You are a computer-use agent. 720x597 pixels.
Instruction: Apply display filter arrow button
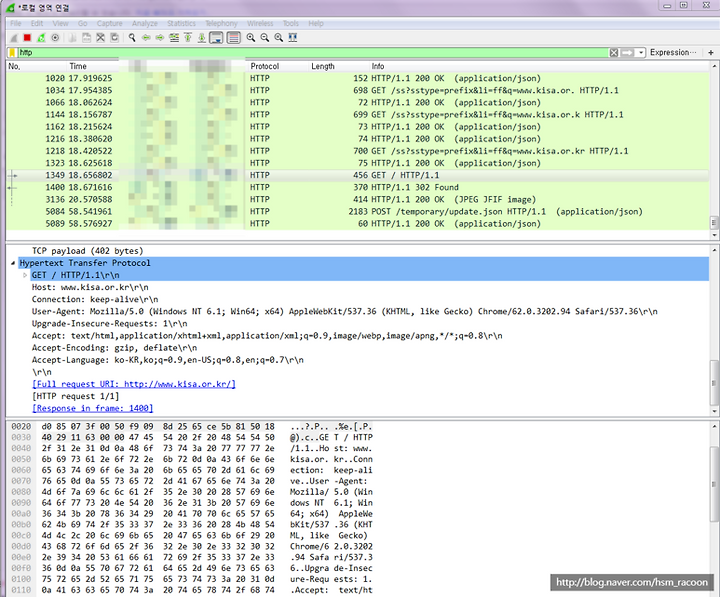(627, 52)
